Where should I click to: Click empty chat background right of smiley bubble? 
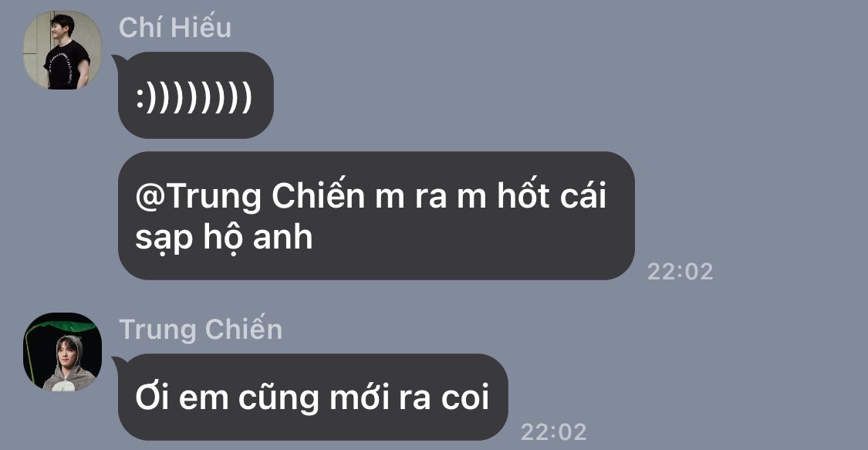553,95
